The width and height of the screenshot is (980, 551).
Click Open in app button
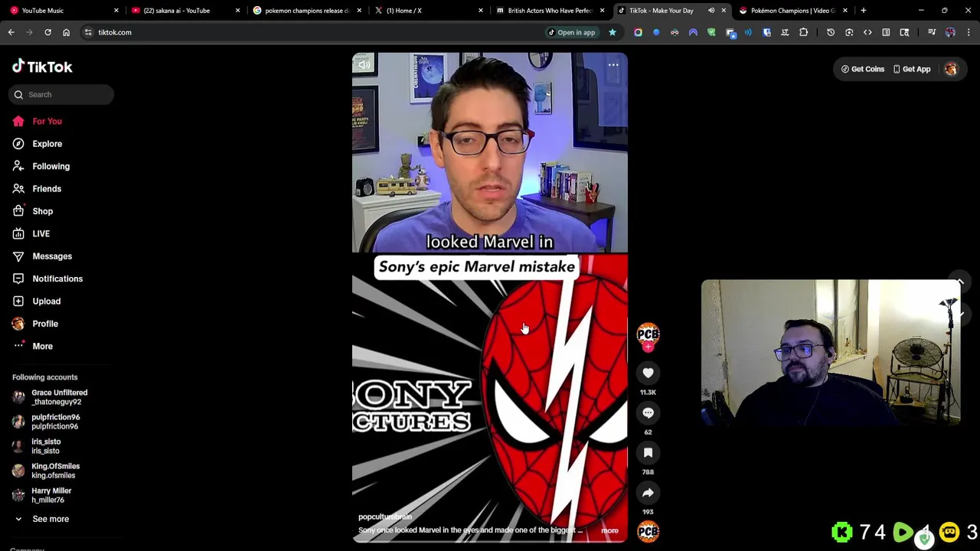pyautogui.click(x=571, y=32)
